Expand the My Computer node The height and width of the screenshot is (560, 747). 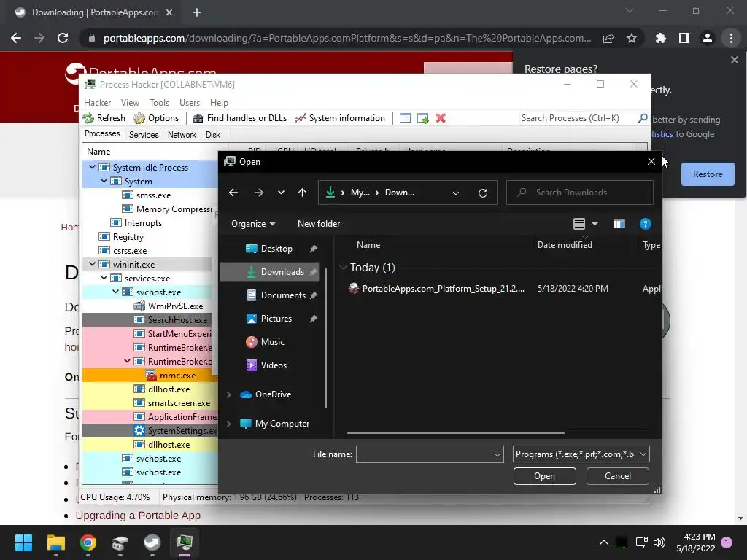pyautogui.click(x=228, y=424)
